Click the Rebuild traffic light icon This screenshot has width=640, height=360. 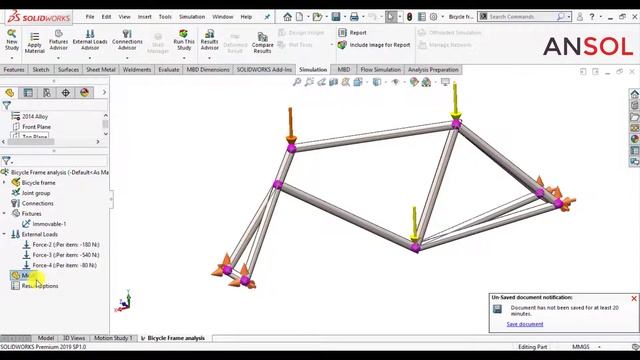click(x=409, y=17)
